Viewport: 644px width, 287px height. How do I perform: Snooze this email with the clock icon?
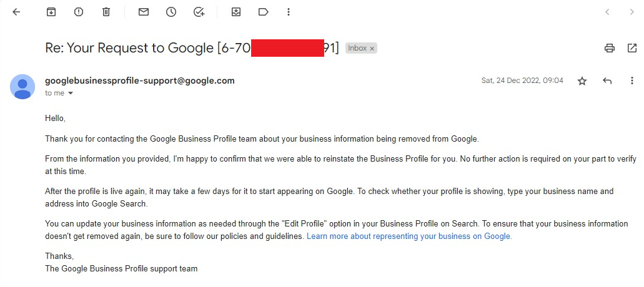point(171,12)
